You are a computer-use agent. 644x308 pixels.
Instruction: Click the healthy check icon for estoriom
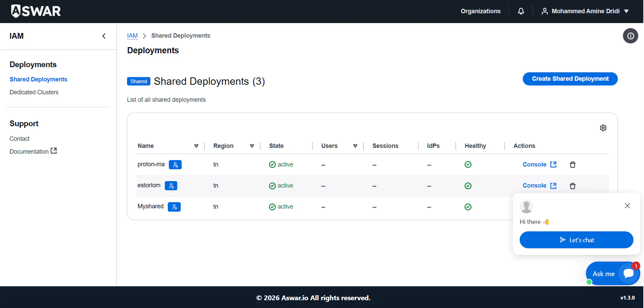pos(468,186)
